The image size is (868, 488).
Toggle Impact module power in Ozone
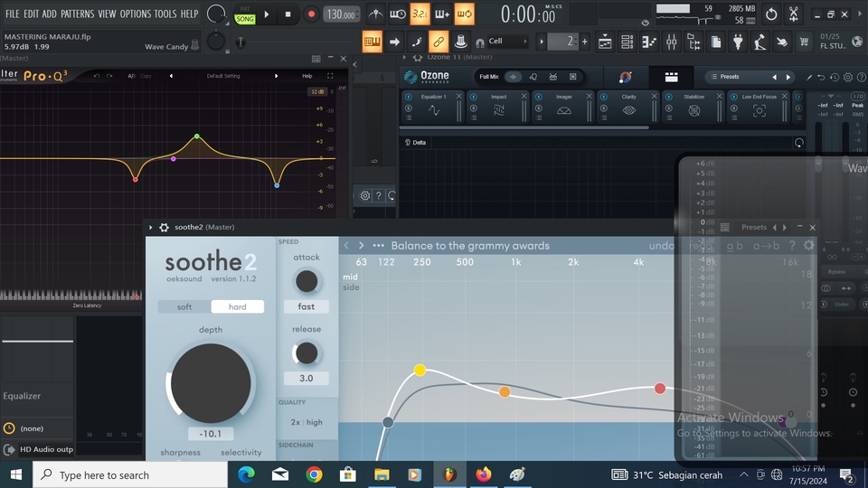[474, 97]
